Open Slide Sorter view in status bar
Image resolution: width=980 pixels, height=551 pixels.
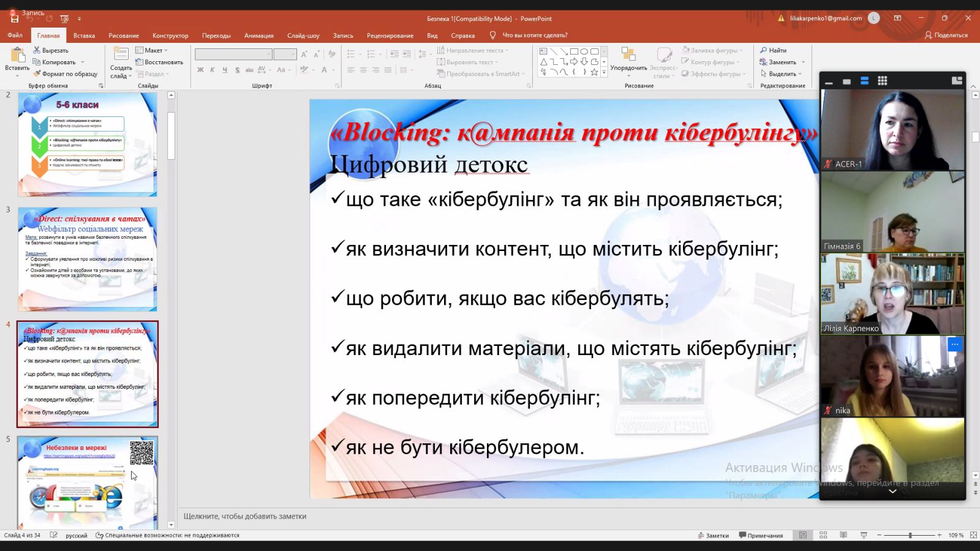823,535
